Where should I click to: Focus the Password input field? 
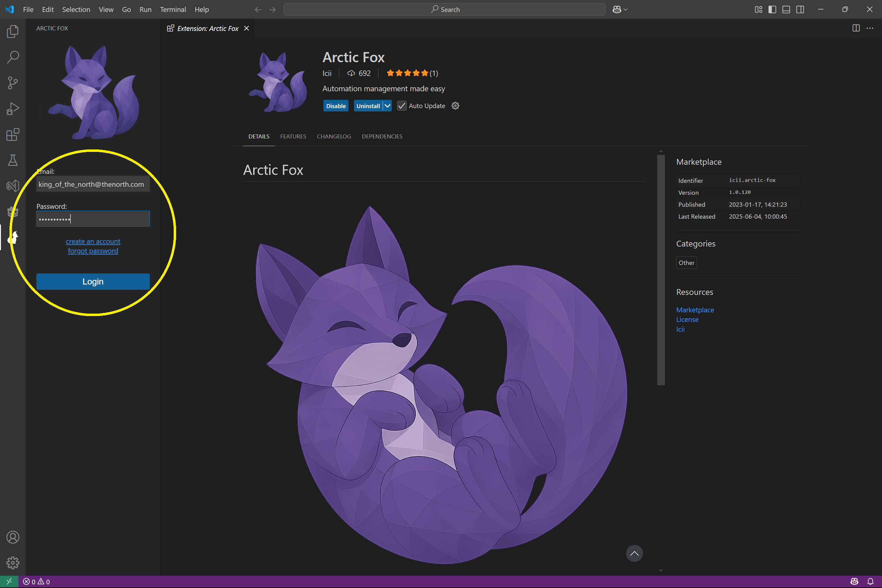coord(93,219)
